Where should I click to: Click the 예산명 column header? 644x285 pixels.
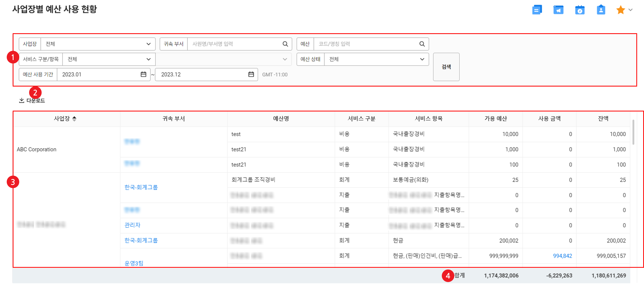[x=281, y=119]
